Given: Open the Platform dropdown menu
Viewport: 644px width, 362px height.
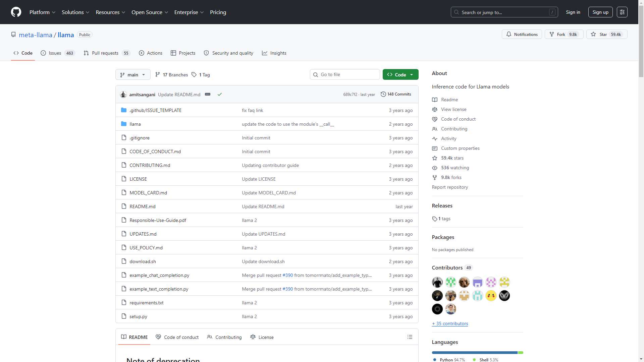Looking at the screenshot, I should (42, 12).
